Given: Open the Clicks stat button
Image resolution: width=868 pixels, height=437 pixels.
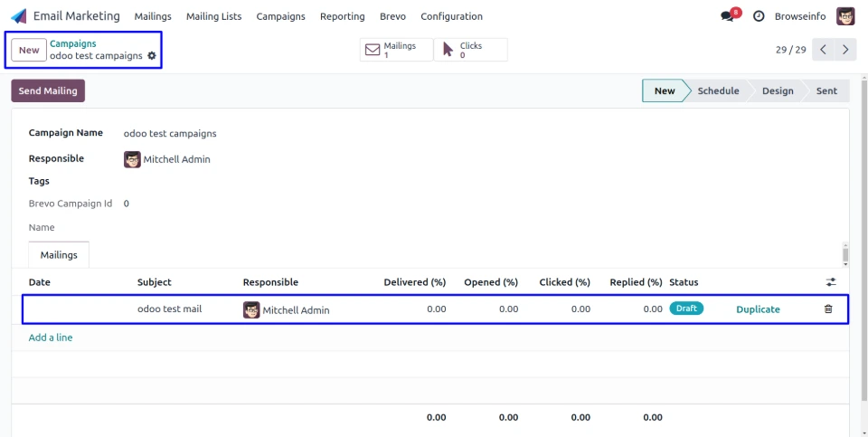Looking at the screenshot, I should (x=470, y=50).
